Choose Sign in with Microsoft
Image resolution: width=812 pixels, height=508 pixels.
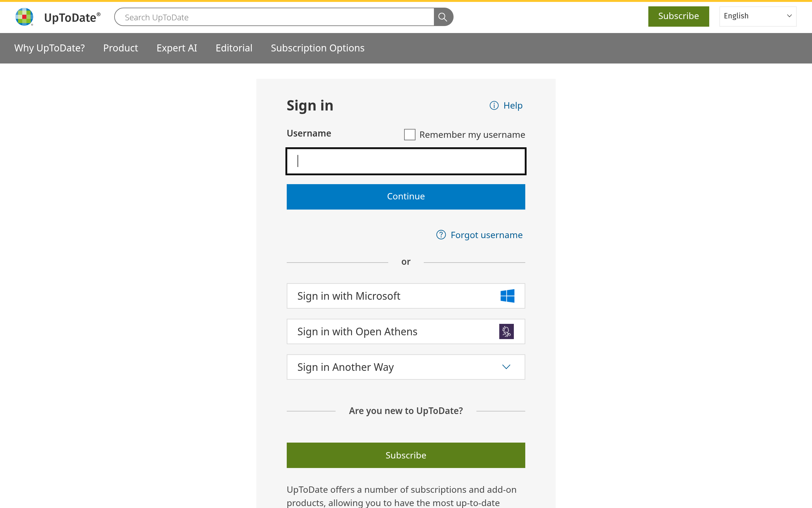pos(406,296)
